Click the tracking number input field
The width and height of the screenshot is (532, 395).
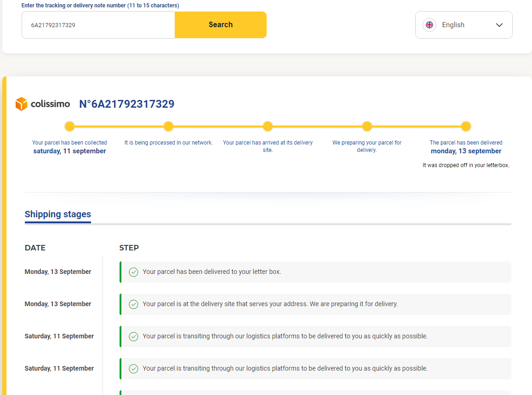[98, 25]
